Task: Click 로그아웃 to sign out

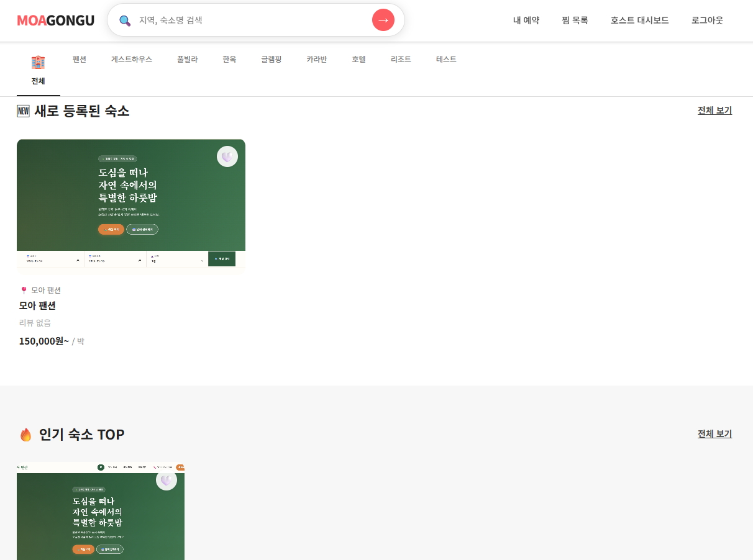Action: (707, 20)
